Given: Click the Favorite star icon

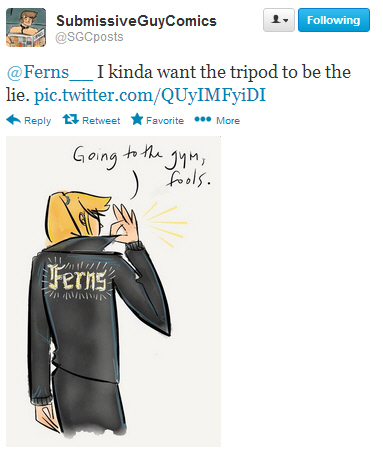Looking at the screenshot, I should click(137, 119).
